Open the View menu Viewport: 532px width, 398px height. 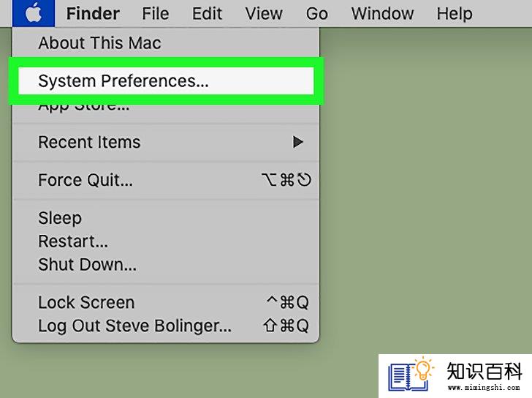264,14
